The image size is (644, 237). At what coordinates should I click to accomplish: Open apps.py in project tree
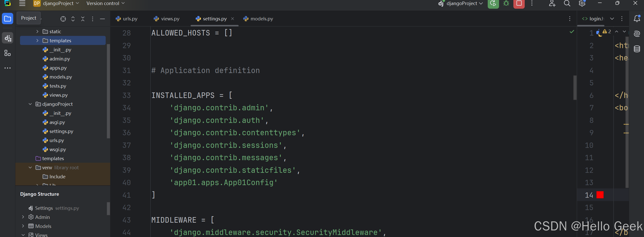(58, 68)
